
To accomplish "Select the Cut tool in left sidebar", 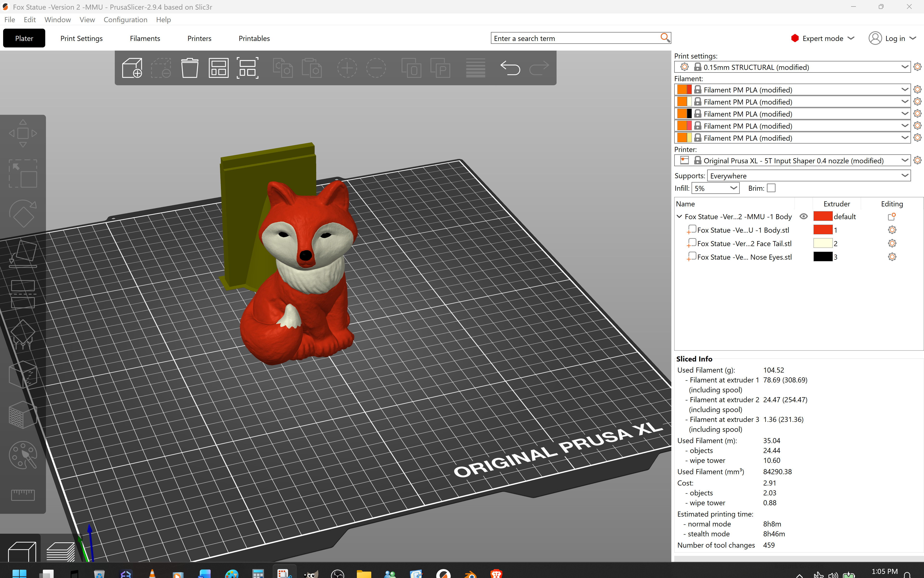I will pos(23,294).
